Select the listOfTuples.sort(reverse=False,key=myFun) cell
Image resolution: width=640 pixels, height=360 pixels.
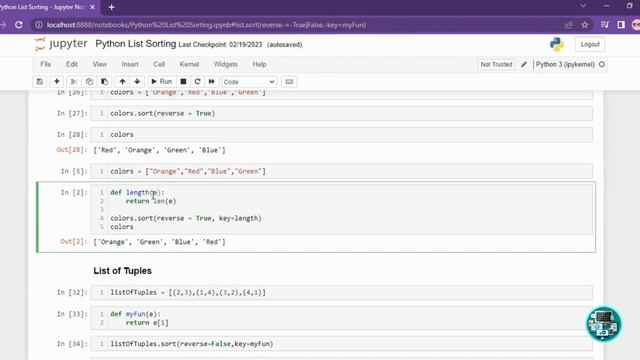pyautogui.click(x=342, y=344)
